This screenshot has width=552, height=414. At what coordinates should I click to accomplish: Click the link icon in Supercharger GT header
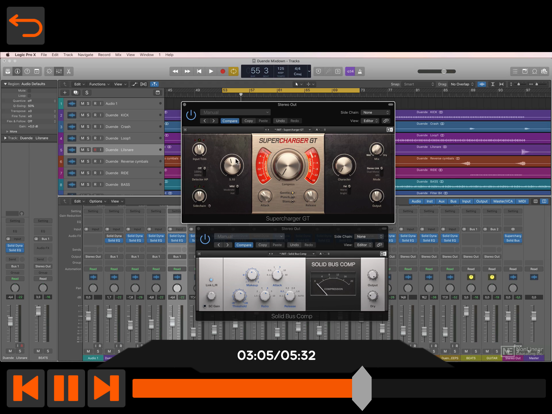coord(386,121)
